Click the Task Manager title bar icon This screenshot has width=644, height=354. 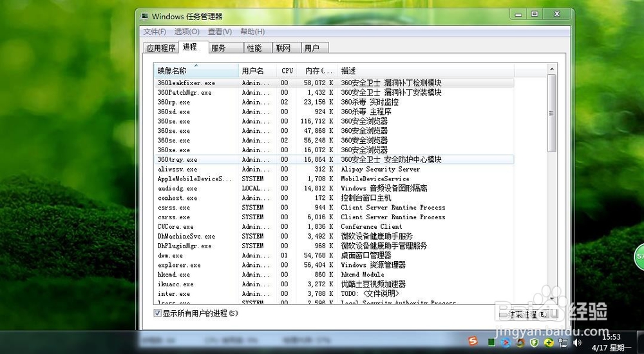[x=144, y=17]
